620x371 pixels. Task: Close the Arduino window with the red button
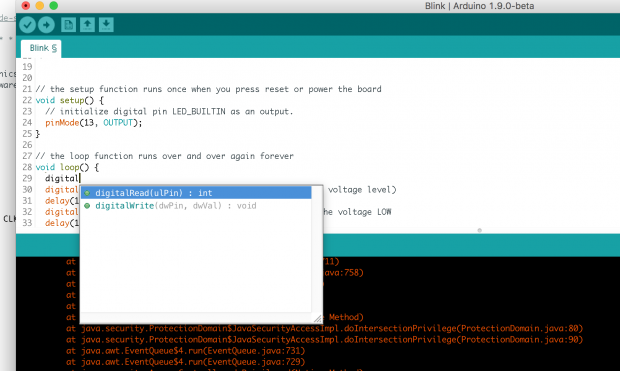[26, 6]
